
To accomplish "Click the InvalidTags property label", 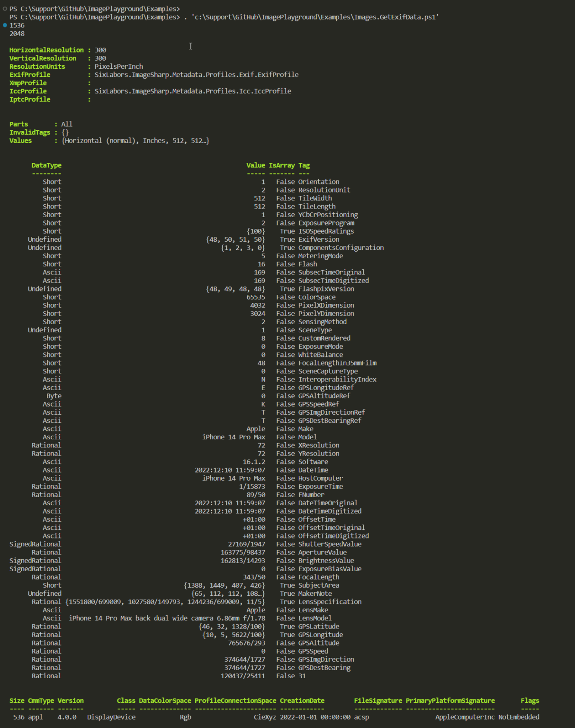I will pos(30,133).
